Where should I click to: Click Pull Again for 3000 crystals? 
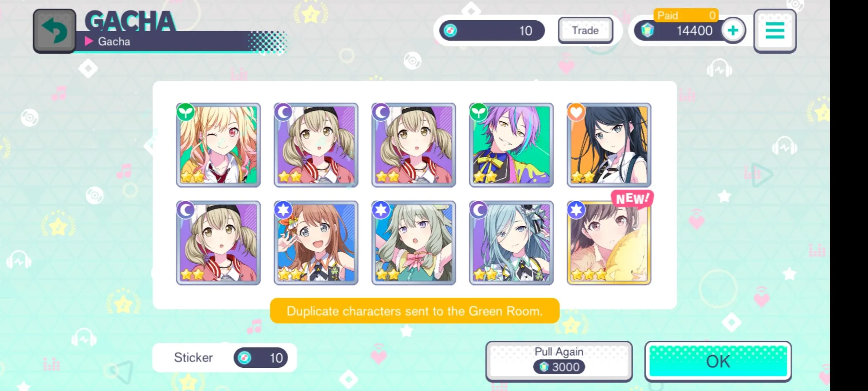pyautogui.click(x=559, y=361)
